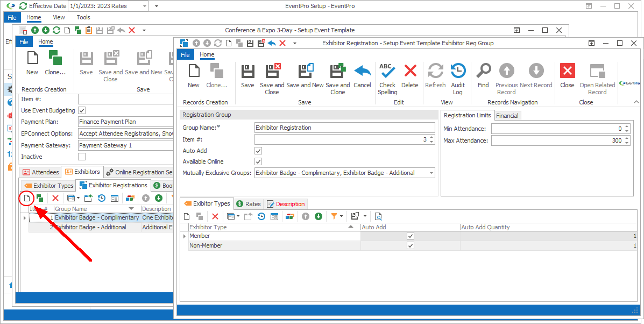Switch to the Rates tab
Image resolution: width=644 pixels, height=324 pixels.
point(249,203)
